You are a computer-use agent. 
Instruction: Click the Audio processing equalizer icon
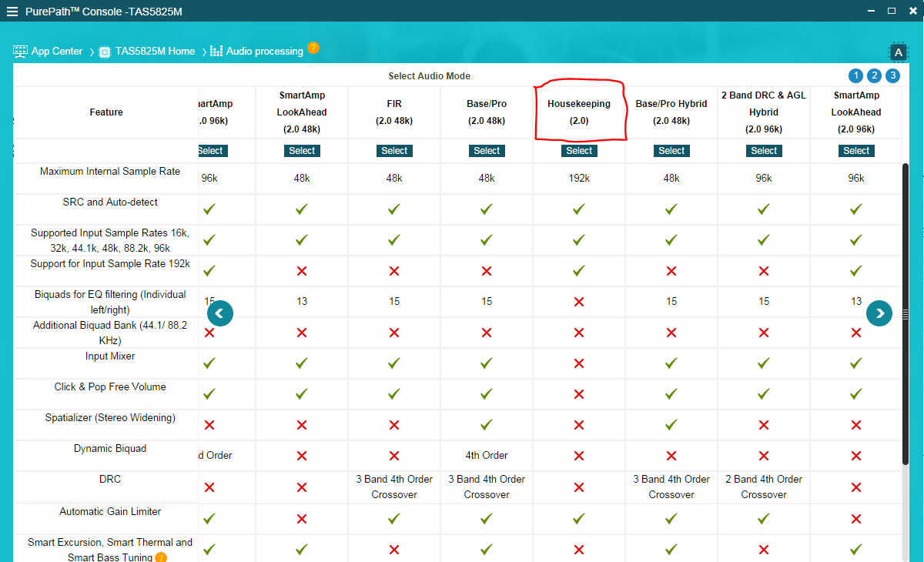pyautogui.click(x=216, y=52)
